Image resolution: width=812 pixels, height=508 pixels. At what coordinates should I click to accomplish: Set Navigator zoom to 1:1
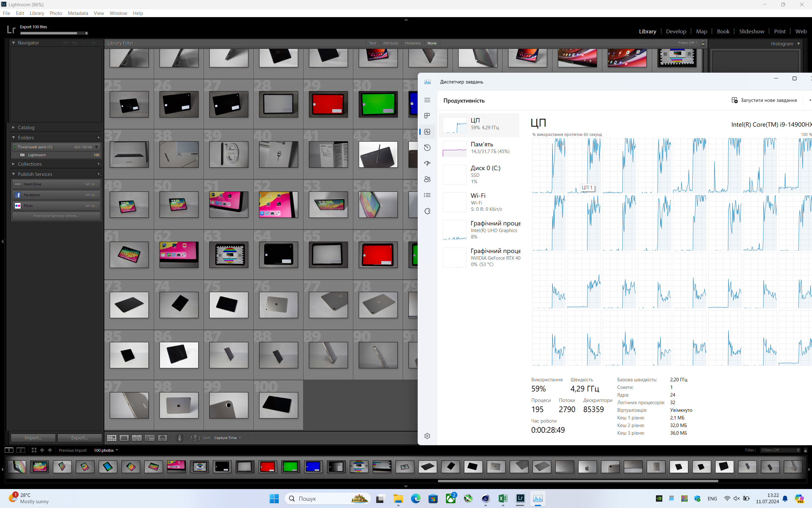(x=85, y=43)
